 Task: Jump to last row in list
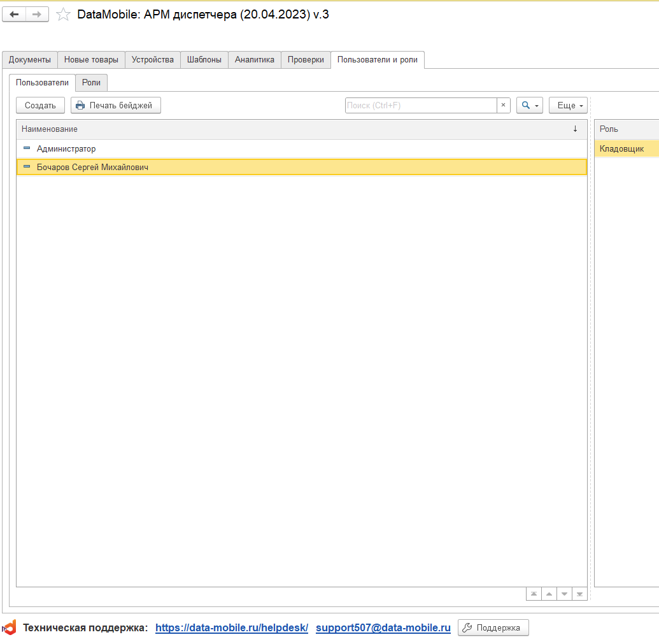[x=579, y=594]
